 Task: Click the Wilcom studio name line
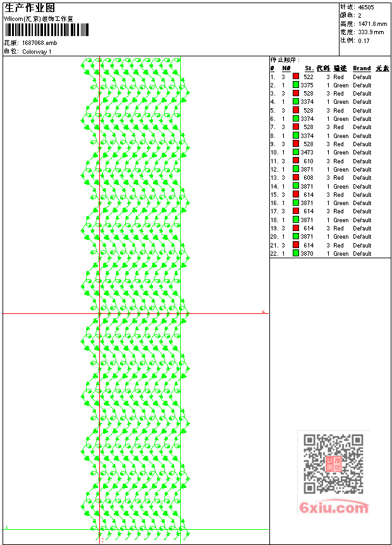point(39,19)
